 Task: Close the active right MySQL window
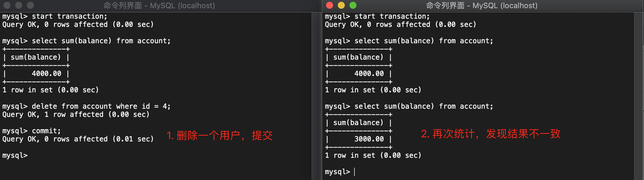(330, 5)
